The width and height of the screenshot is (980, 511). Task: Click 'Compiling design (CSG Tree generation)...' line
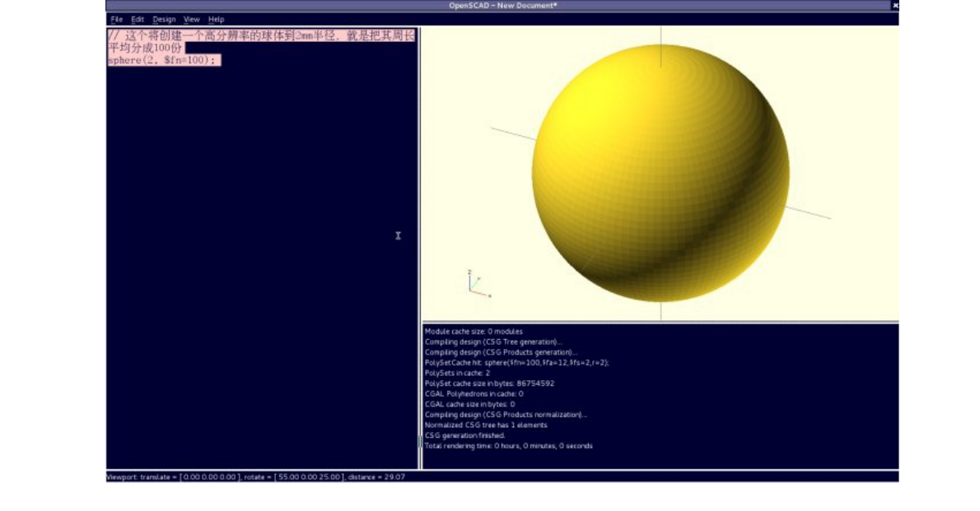point(493,341)
